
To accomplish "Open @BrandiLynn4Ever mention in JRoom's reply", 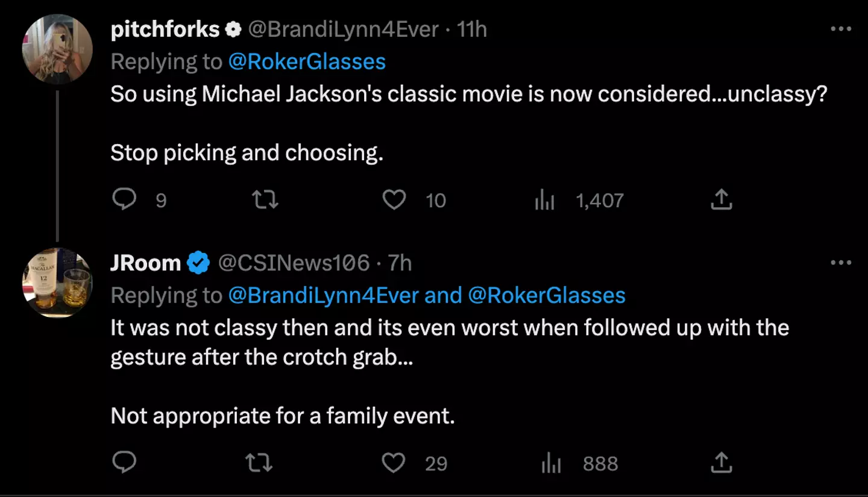I will coord(323,295).
